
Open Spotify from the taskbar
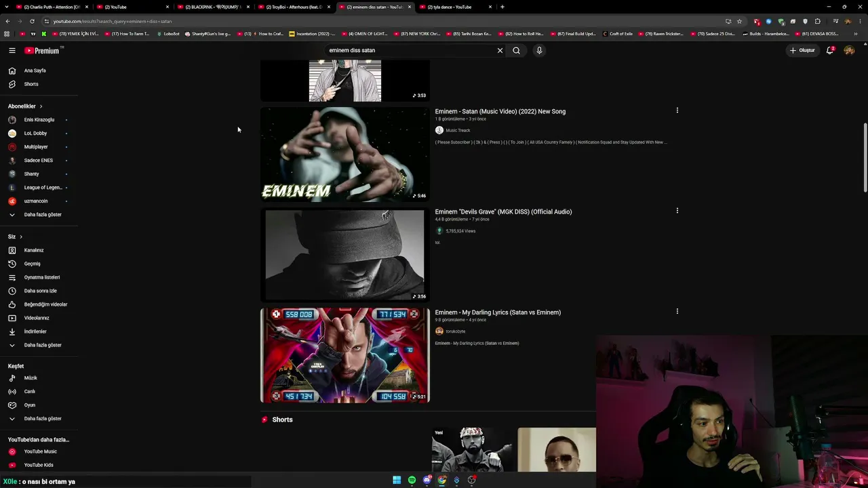(x=412, y=480)
